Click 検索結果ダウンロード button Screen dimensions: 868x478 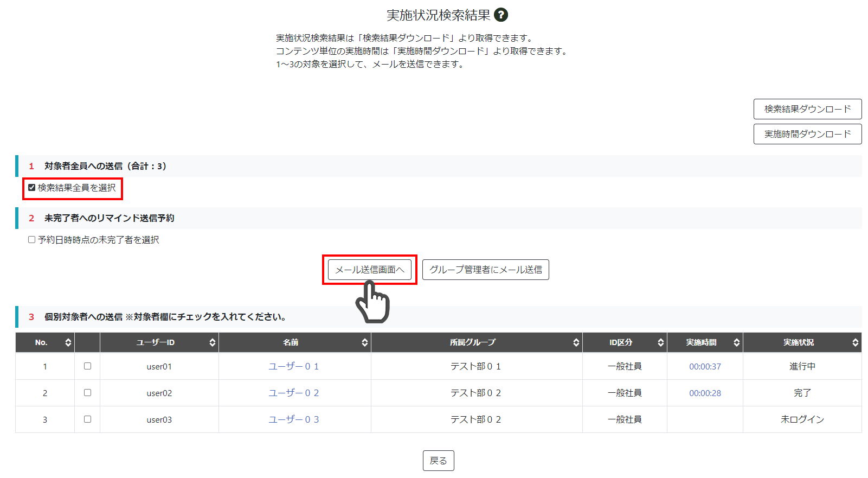[x=807, y=109]
